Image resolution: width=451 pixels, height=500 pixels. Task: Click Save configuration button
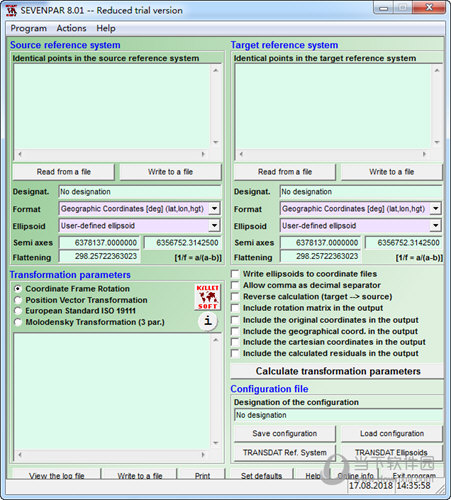tap(285, 434)
